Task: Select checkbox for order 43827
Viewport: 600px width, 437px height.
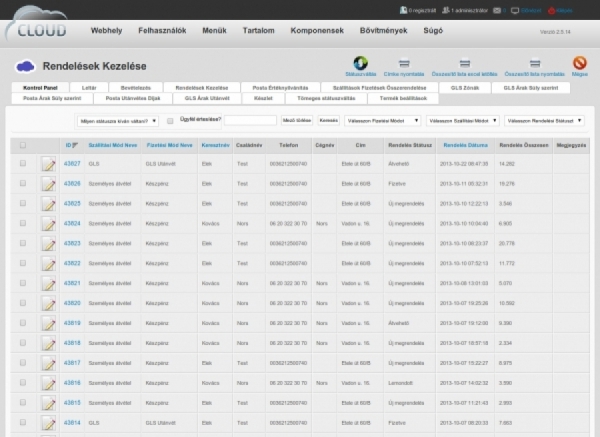Action: coord(23,163)
